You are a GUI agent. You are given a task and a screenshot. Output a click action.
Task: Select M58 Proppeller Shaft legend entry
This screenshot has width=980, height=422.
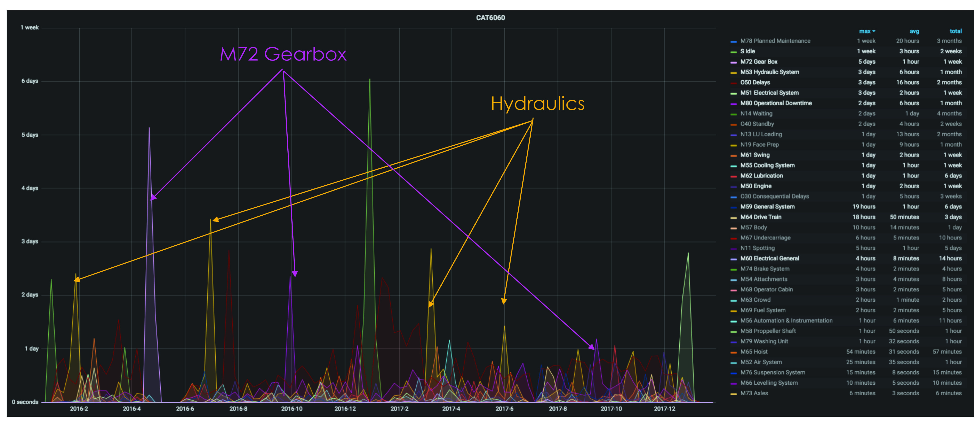(768, 331)
